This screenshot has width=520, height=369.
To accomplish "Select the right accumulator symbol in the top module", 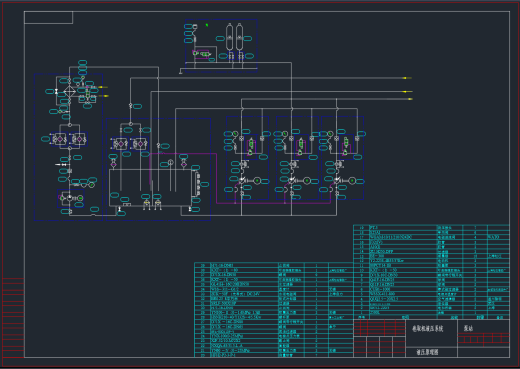I will point(239,38).
